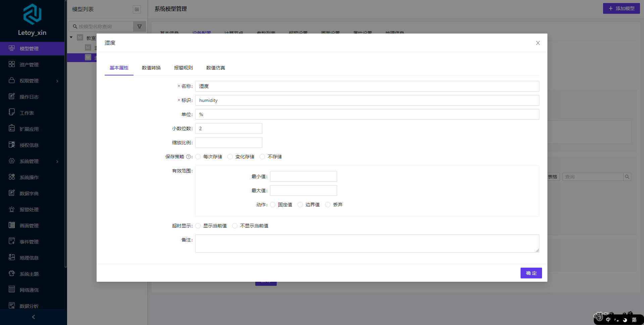The image size is (644, 325).
Task: Click the search magnifier beside 查询 field
Action: [x=627, y=177]
